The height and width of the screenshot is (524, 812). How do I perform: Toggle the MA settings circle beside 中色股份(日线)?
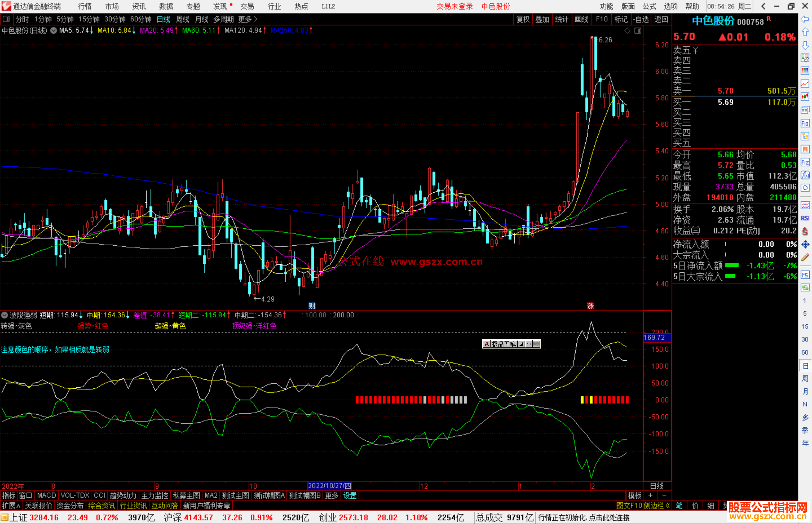click(54, 30)
